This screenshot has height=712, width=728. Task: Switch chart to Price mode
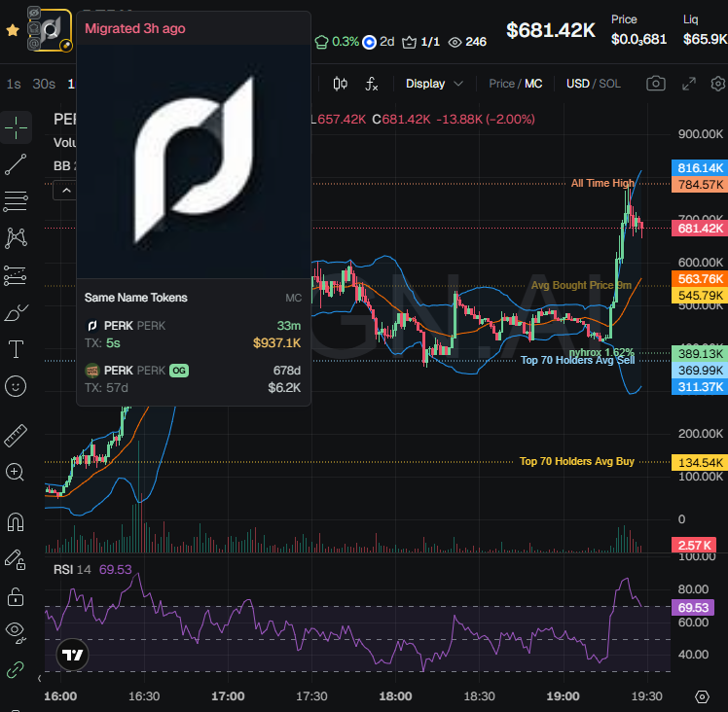coord(501,84)
